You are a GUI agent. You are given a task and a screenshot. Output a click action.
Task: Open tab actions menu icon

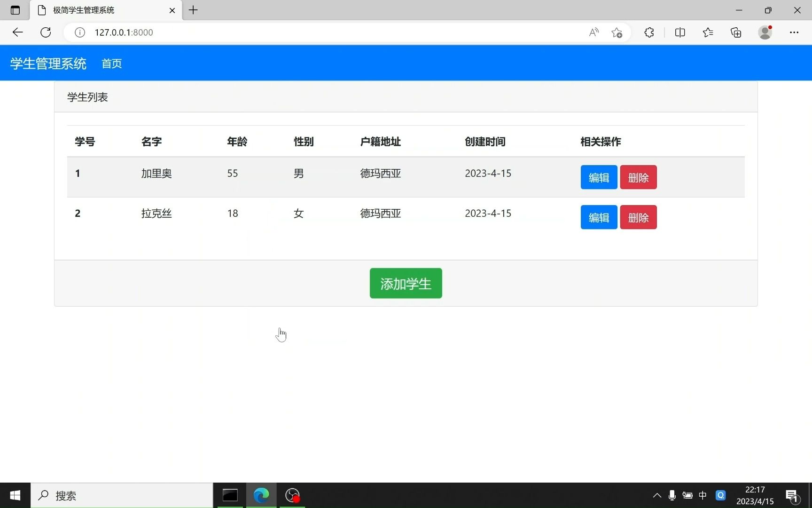click(x=15, y=10)
